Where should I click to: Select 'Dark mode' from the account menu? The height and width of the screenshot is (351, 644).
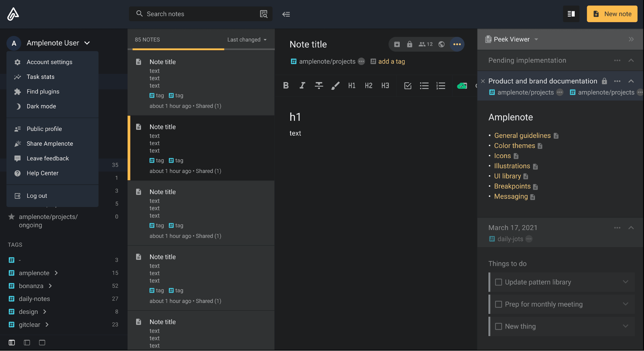41,106
